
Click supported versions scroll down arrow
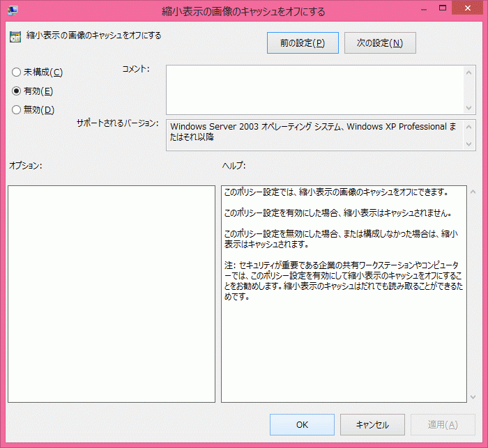tap(469, 144)
